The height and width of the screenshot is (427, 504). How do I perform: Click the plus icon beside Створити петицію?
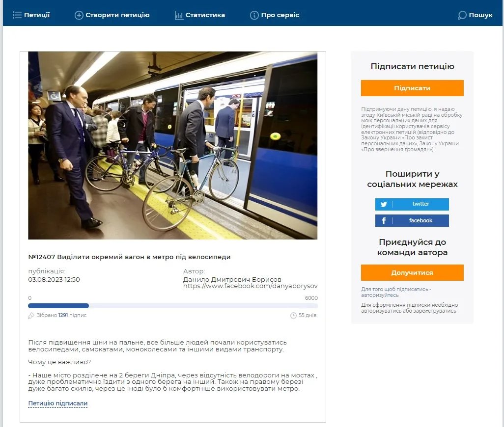[x=79, y=15]
